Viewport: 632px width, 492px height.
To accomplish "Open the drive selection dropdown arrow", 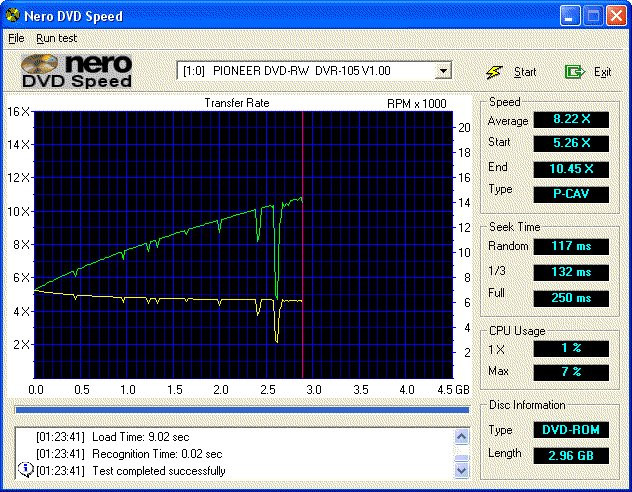I will [x=443, y=71].
